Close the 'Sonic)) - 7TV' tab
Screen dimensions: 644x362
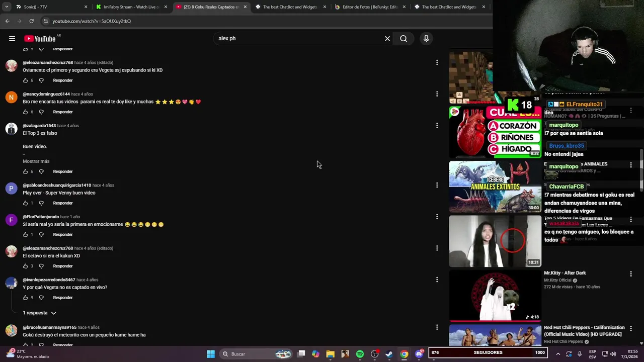[86, 7]
